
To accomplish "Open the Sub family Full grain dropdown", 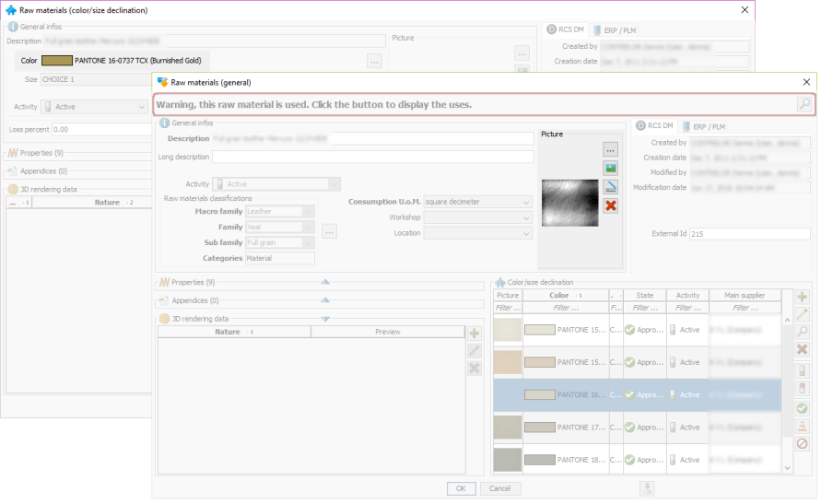I will click(309, 243).
